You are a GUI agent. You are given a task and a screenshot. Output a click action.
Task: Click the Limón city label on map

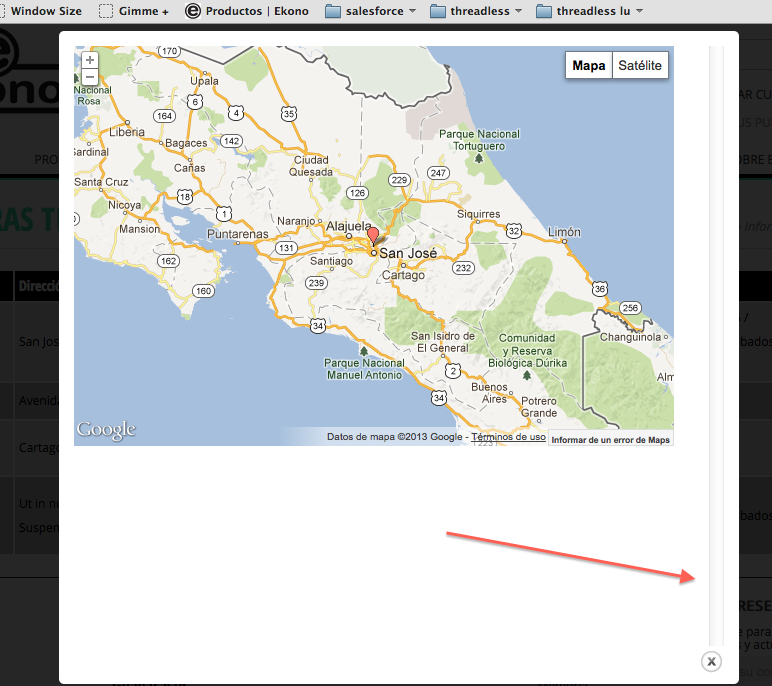563,232
